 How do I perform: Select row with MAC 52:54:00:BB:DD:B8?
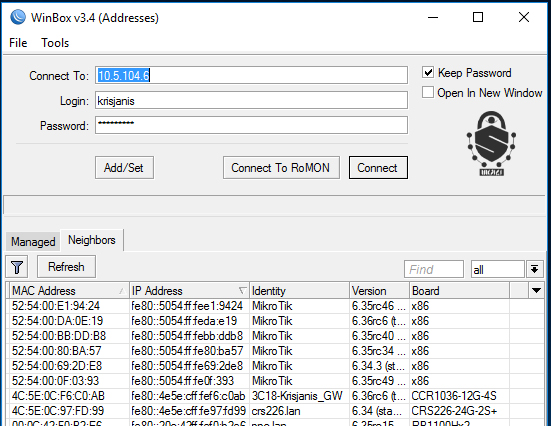pos(275,336)
